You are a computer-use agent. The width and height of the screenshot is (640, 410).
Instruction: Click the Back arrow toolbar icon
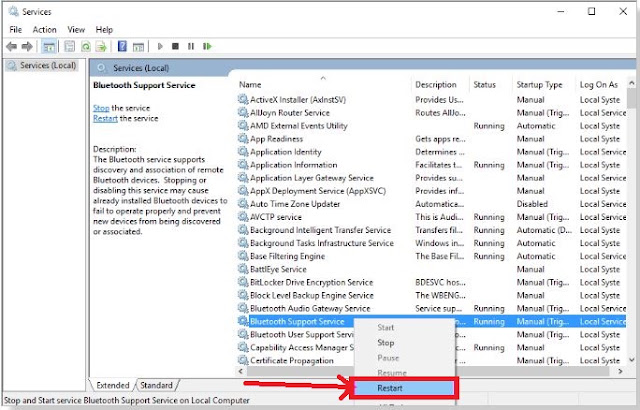point(11,47)
